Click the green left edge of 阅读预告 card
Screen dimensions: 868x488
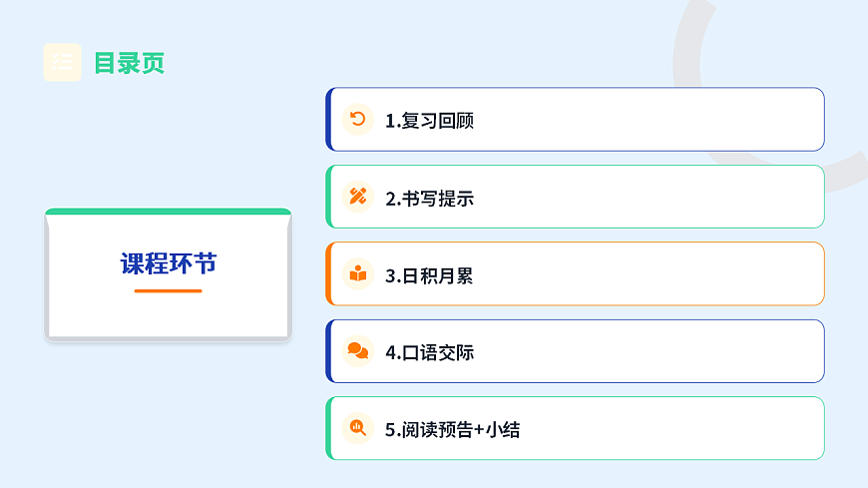(x=328, y=428)
